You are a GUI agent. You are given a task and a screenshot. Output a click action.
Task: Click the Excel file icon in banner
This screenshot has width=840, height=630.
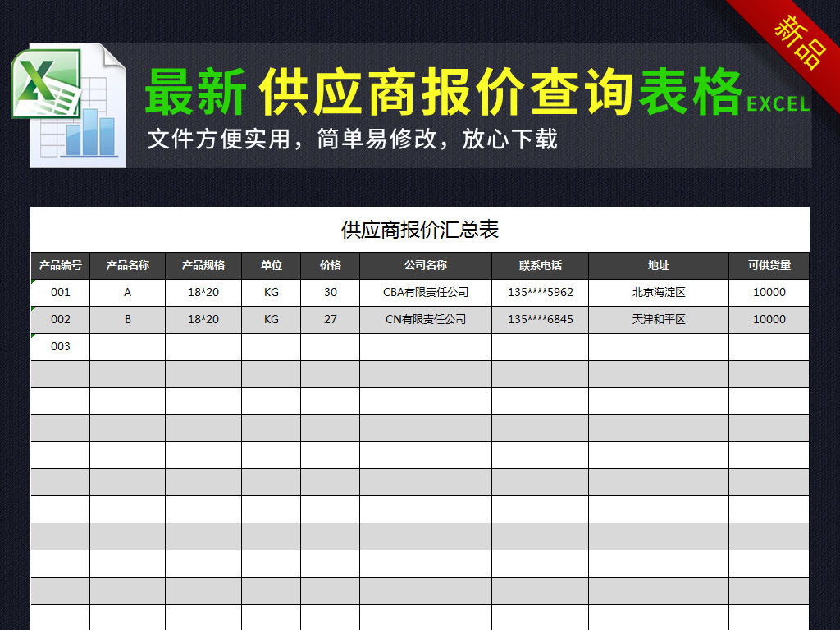pyautogui.click(x=69, y=106)
